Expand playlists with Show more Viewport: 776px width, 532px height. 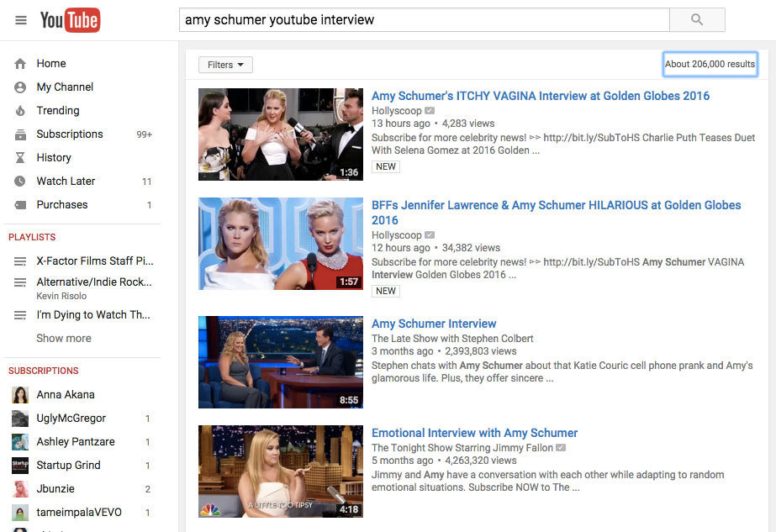(64, 339)
